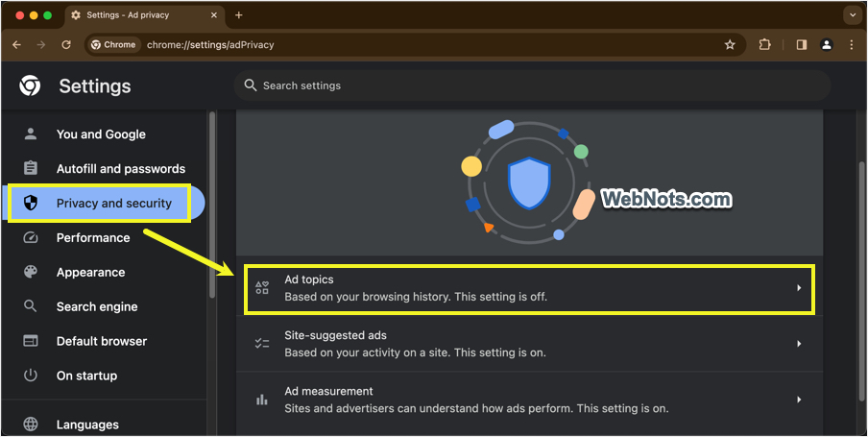Viewport: 868px width, 437px height.
Task: Click the Search settings field
Action: coord(532,85)
